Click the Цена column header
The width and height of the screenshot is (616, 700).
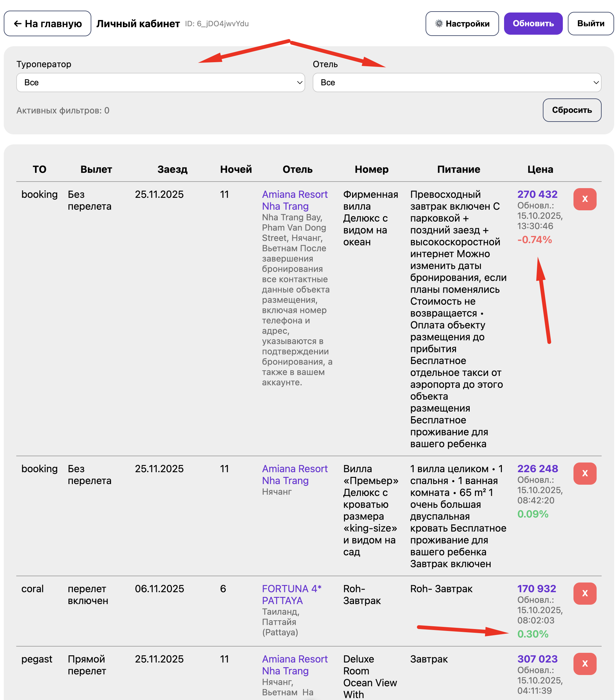tap(540, 169)
